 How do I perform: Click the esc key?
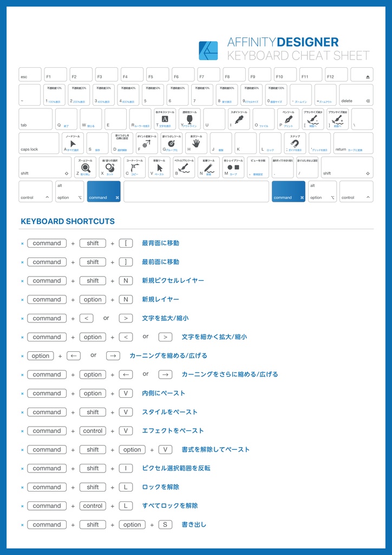[x=30, y=75]
